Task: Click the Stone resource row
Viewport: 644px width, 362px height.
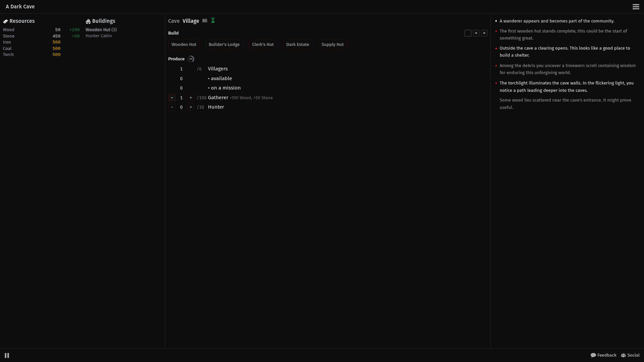Action: [41, 36]
